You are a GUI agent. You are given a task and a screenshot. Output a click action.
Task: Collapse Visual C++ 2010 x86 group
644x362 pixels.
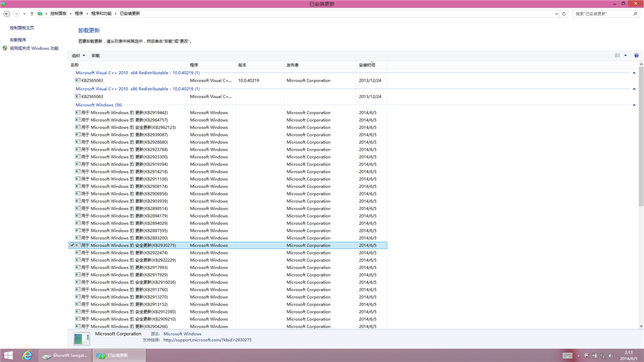(634, 89)
